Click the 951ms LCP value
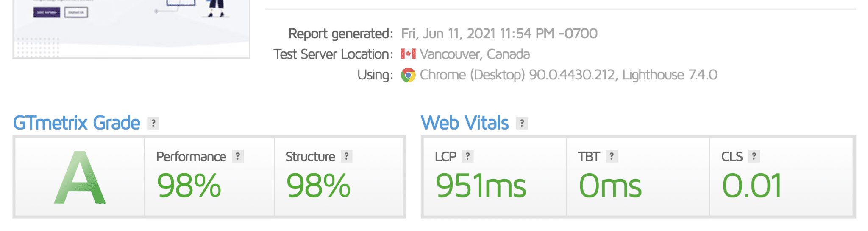The height and width of the screenshot is (231, 868). click(481, 186)
